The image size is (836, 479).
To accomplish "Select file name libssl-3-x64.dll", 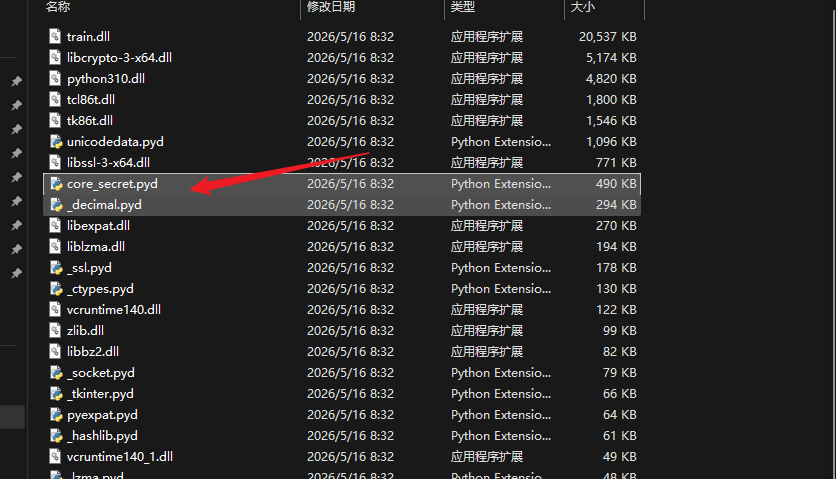I will [108, 163].
